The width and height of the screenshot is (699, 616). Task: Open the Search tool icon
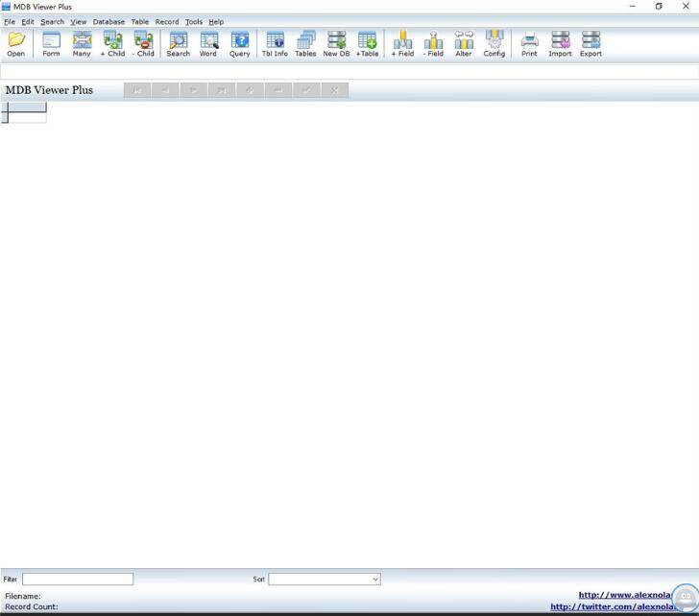click(178, 43)
